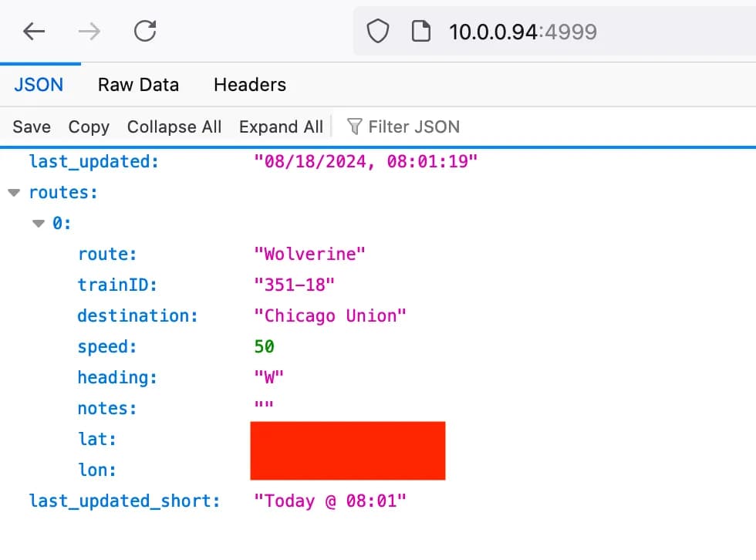Image resolution: width=756 pixels, height=560 pixels.
Task: Click the forward navigation arrow
Action: click(89, 32)
